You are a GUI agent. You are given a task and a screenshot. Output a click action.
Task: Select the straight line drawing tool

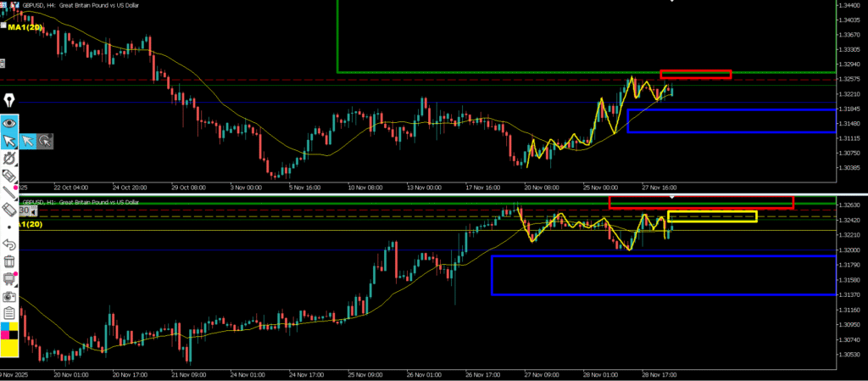pyautogui.click(x=8, y=193)
